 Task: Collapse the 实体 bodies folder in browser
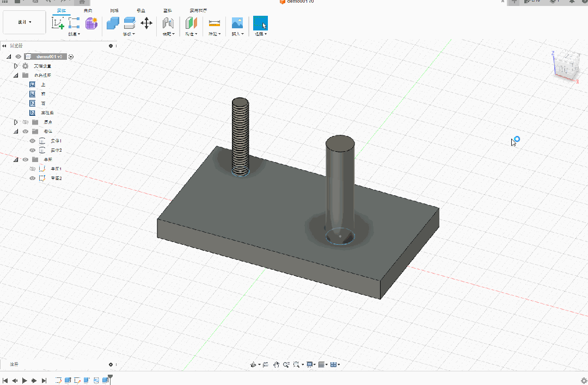coord(16,132)
